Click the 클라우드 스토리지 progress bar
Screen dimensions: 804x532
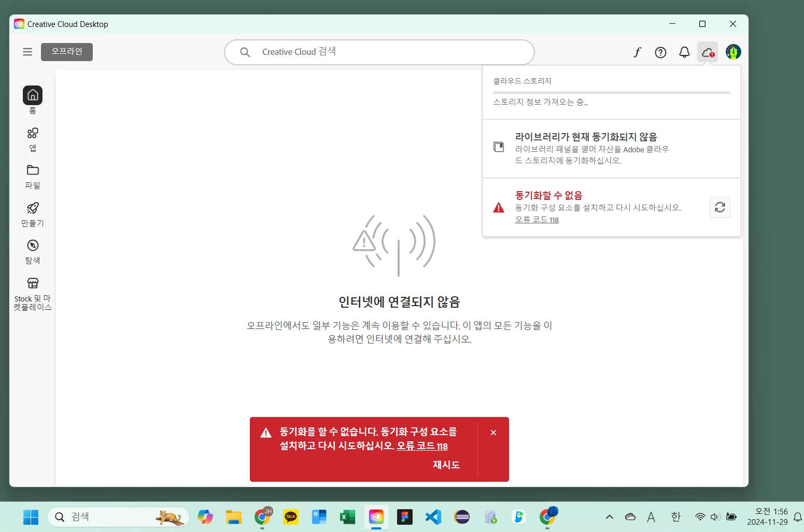(611, 93)
